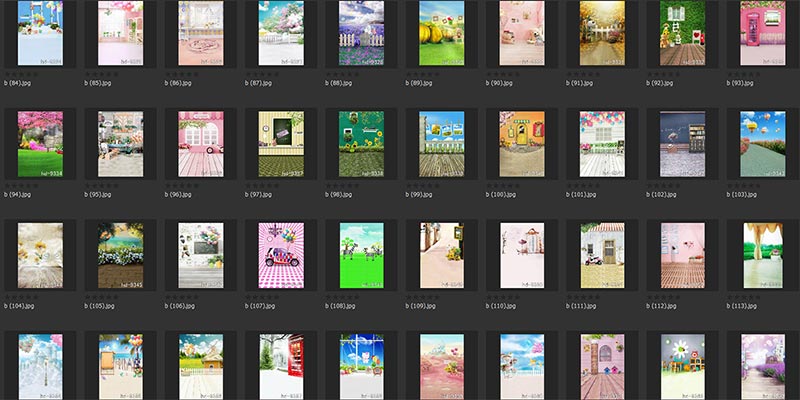
Task: Click the file name "b (113).jpg"
Action: tap(742, 306)
